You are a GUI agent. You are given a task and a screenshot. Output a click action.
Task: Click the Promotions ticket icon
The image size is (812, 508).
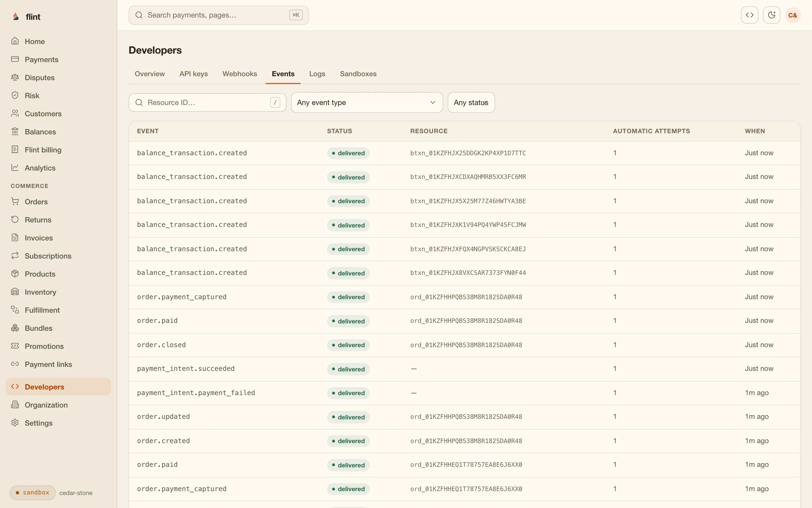tap(15, 346)
